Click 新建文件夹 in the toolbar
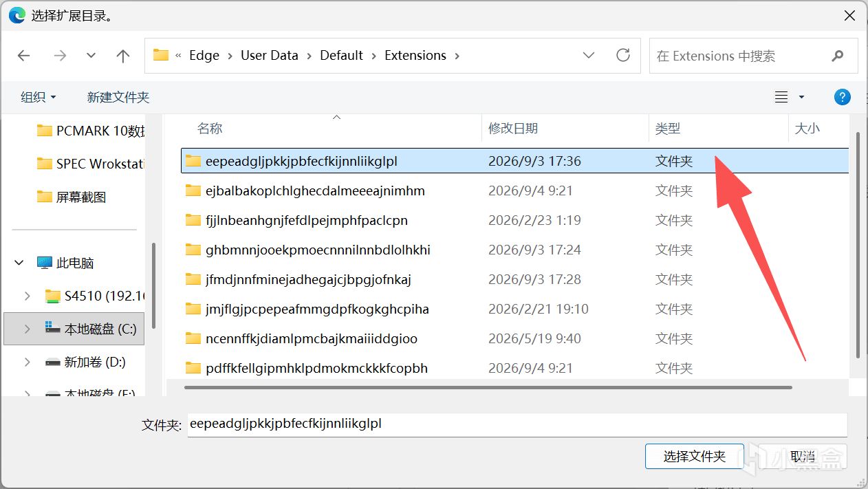 pos(118,97)
